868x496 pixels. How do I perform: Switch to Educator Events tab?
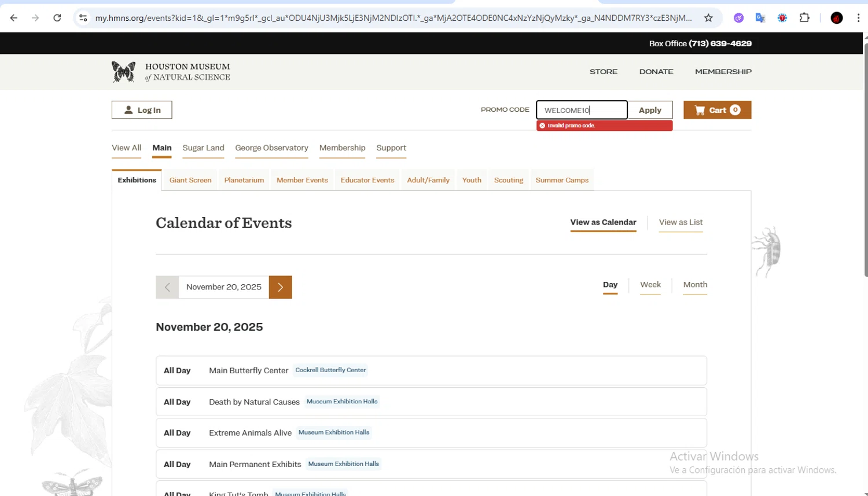click(367, 180)
